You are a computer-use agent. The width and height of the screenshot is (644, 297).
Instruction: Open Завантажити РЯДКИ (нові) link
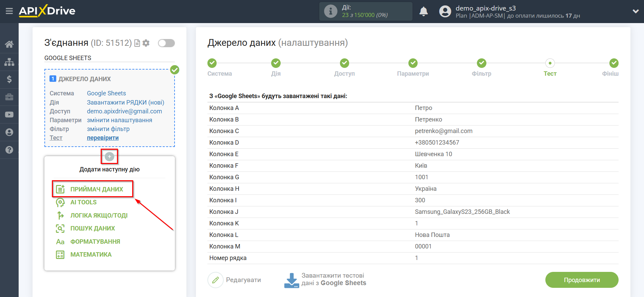tap(125, 102)
